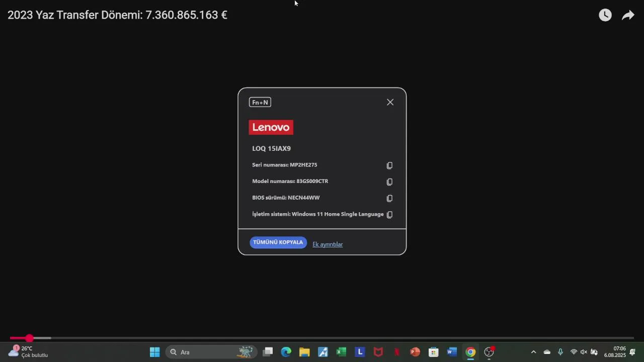The image size is (644, 362).
Task: Open File Explorer from taskbar
Action: coord(304,352)
